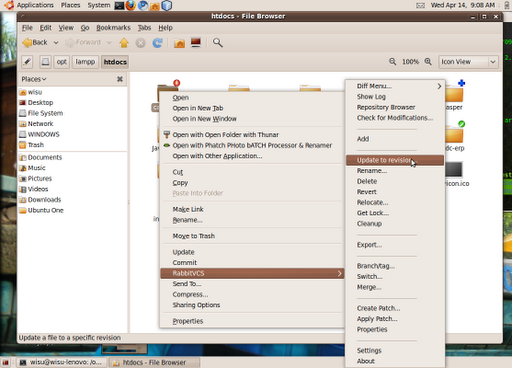Open the Tabs menu
The image size is (512, 368).
[144, 28]
